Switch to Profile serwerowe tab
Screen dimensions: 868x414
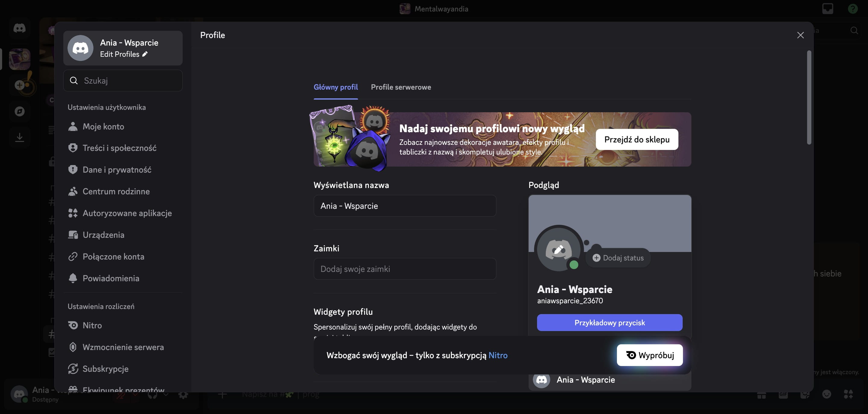401,87
